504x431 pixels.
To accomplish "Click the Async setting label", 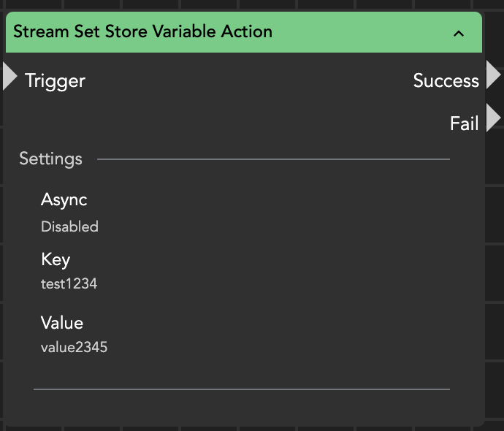I will coord(64,200).
